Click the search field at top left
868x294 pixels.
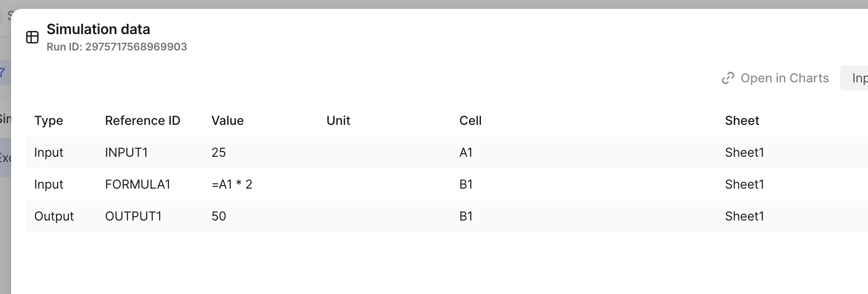[8, 15]
